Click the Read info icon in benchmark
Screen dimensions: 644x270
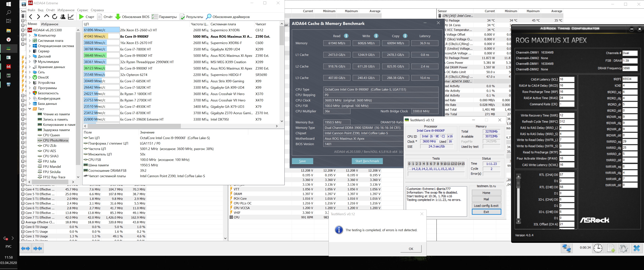point(346,36)
